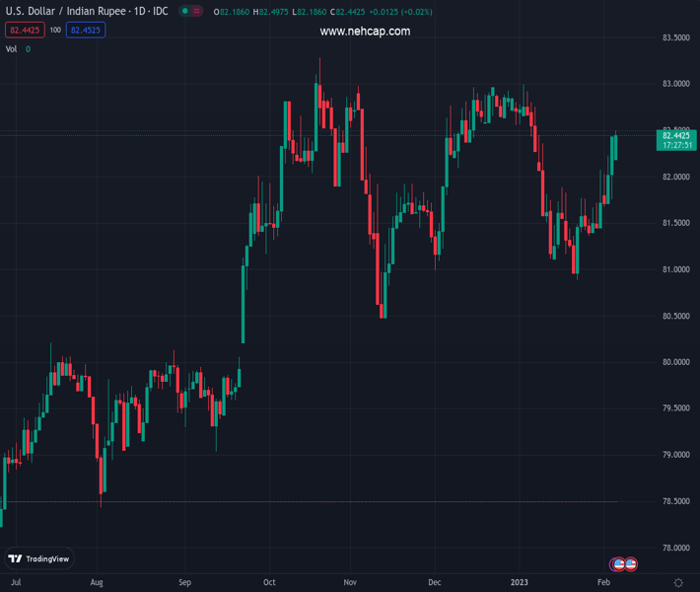Click the order quantity field showing 100

pyautogui.click(x=55, y=30)
